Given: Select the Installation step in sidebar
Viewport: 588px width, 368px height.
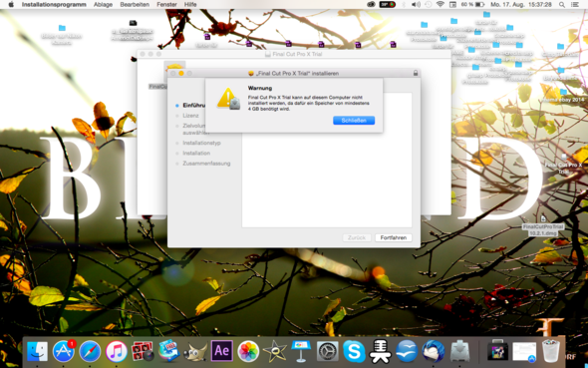Looking at the screenshot, I should [x=196, y=153].
